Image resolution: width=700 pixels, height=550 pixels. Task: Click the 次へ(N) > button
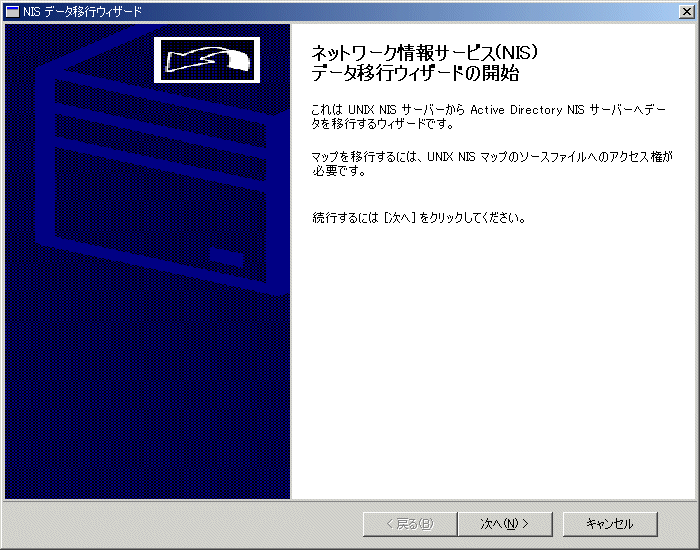point(505,524)
